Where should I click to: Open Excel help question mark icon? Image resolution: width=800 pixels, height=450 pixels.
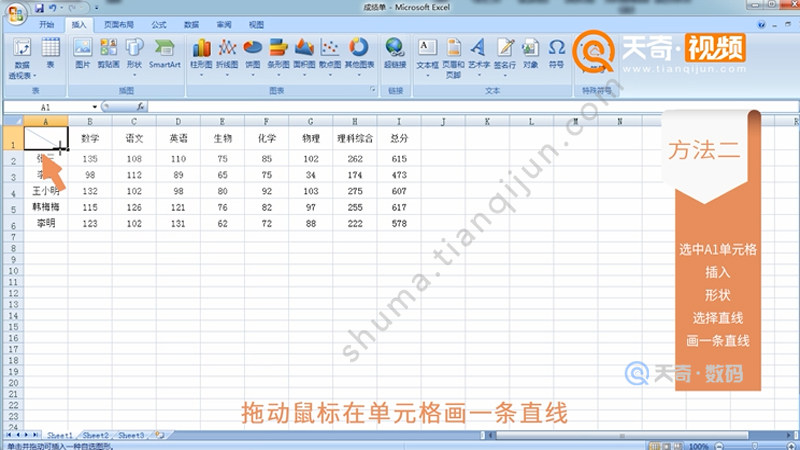coord(761,24)
